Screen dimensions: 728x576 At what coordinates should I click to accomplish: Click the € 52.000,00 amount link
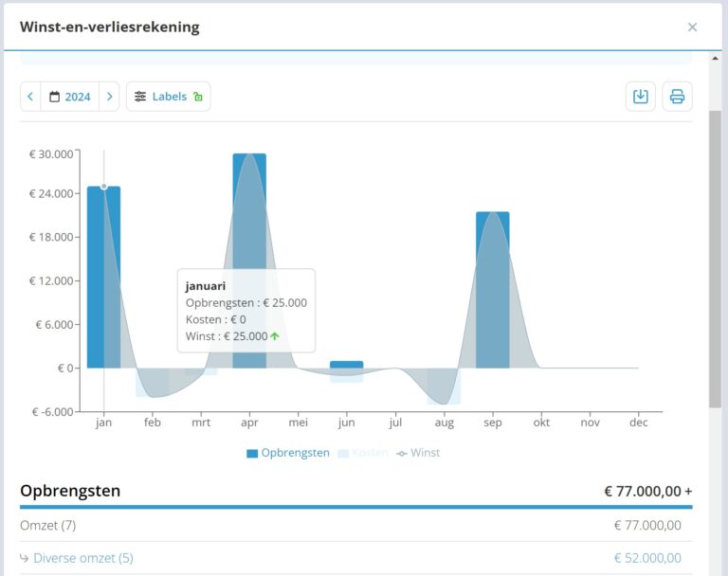647,558
